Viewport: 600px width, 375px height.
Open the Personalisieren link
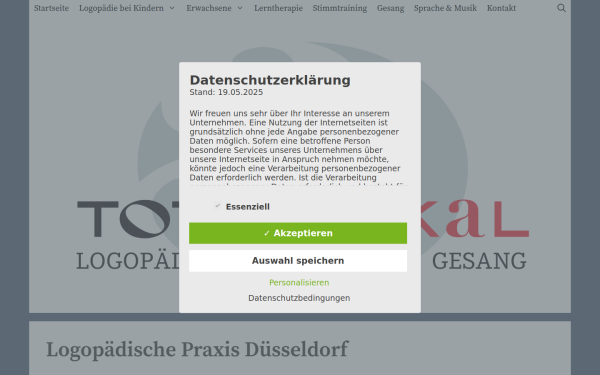299,282
